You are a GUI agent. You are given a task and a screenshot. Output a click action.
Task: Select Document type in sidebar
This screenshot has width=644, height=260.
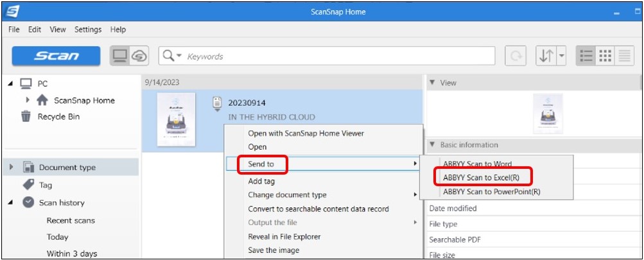tap(67, 167)
